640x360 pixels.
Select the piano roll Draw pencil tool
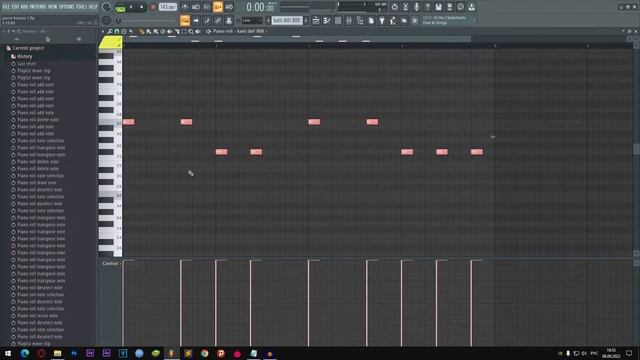tap(142, 31)
